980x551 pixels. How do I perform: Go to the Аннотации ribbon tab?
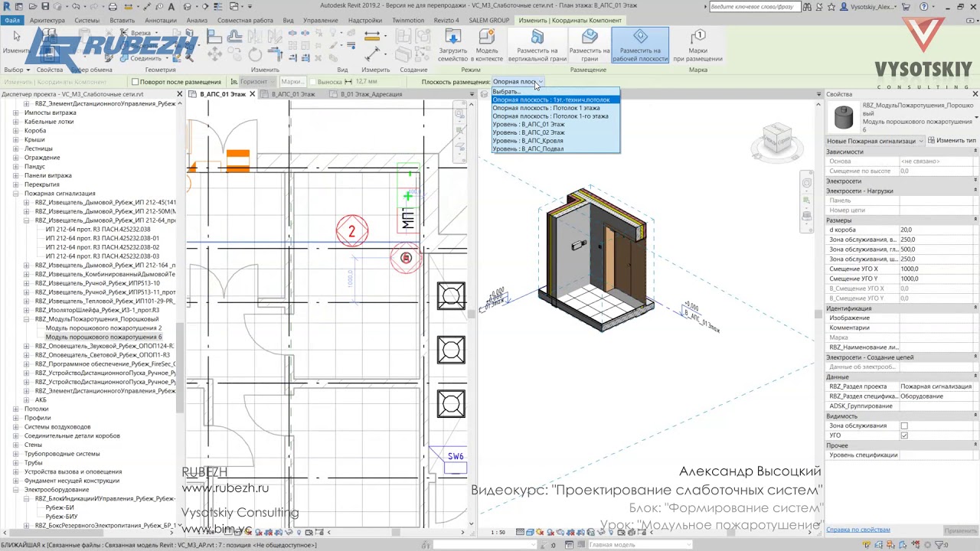[160, 21]
